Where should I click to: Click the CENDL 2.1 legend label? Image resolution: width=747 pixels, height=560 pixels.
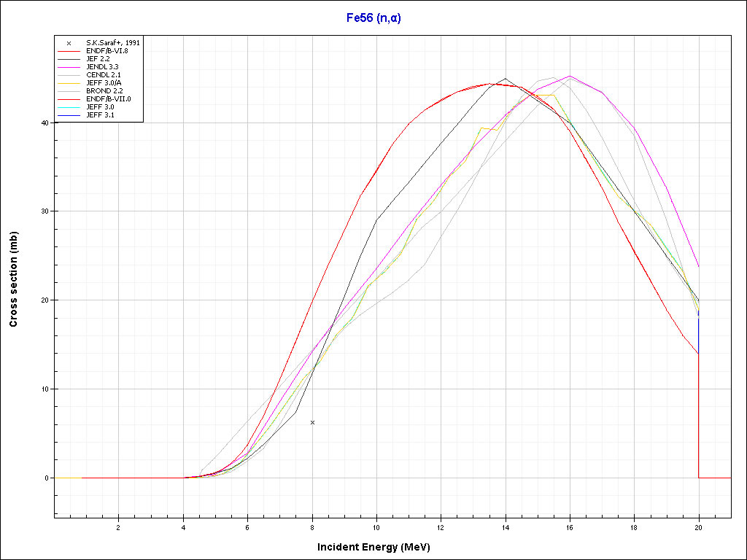click(x=103, y=75)
